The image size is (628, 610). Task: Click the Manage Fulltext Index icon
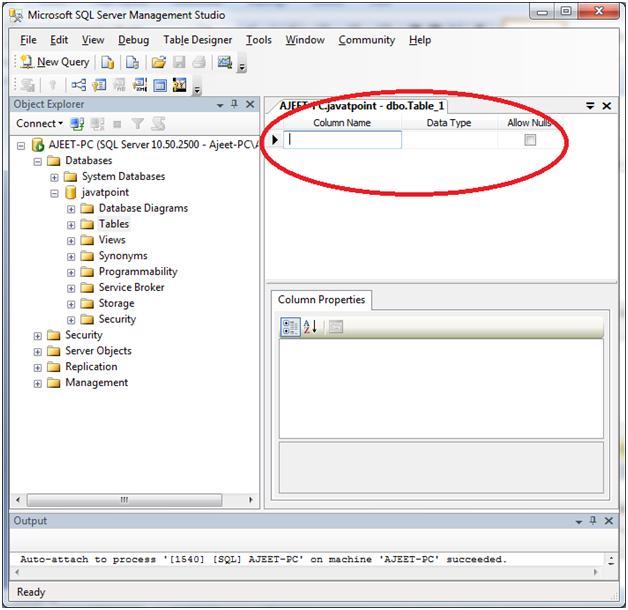click(x=119, y=85)
